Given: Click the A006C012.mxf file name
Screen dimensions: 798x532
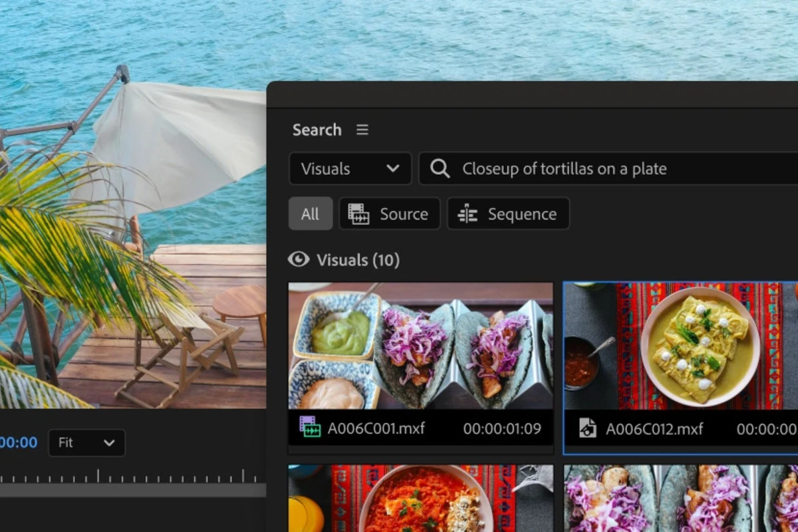Looking at the screenshot, I should pyautogui.click(x=654, y=429).
